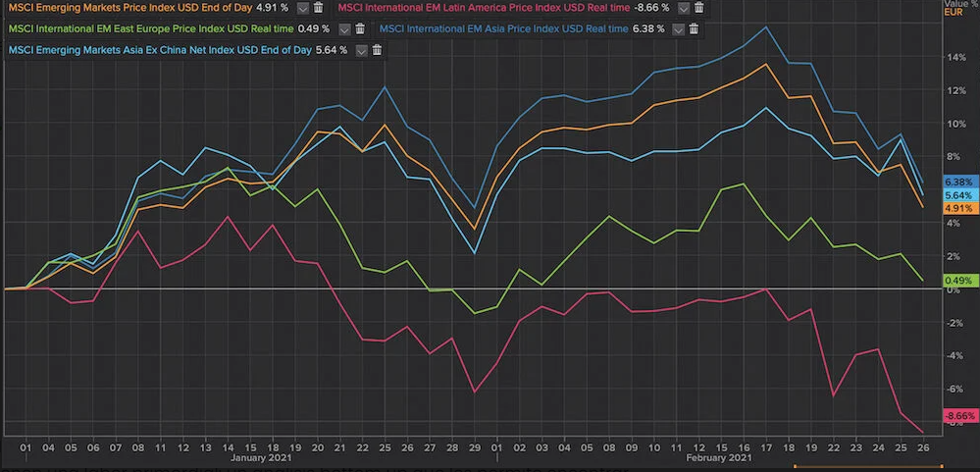This screenshot has width=980, height=472.
Task: Open dropdown for Asia Ex China Net Index
Action: click(x=362, y=50)
